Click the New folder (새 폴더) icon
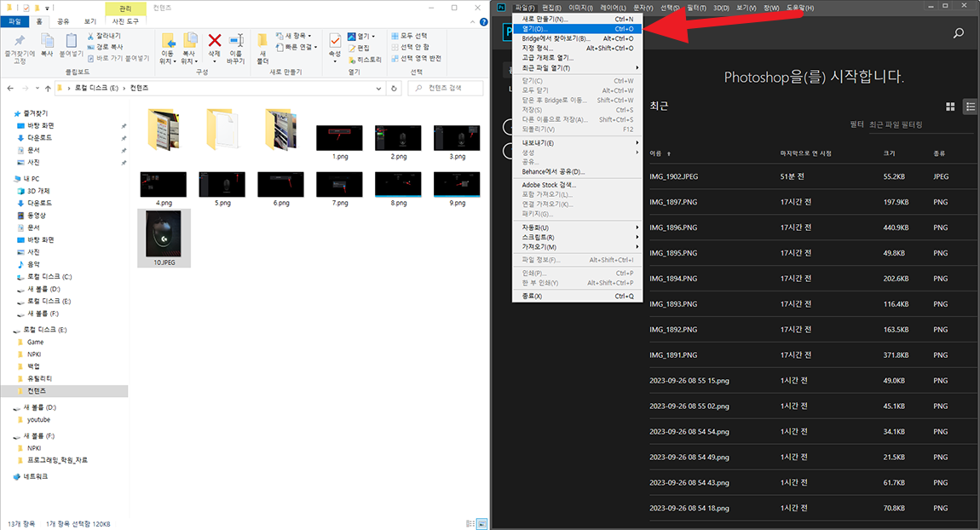The image size is (980, 530). pos(262,41)
